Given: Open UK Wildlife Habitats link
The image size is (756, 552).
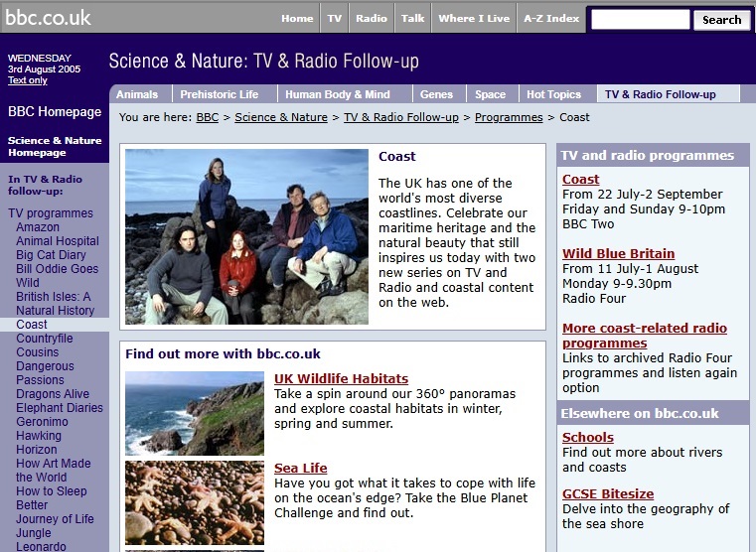Looking at the screenshot, I should 341,378.
